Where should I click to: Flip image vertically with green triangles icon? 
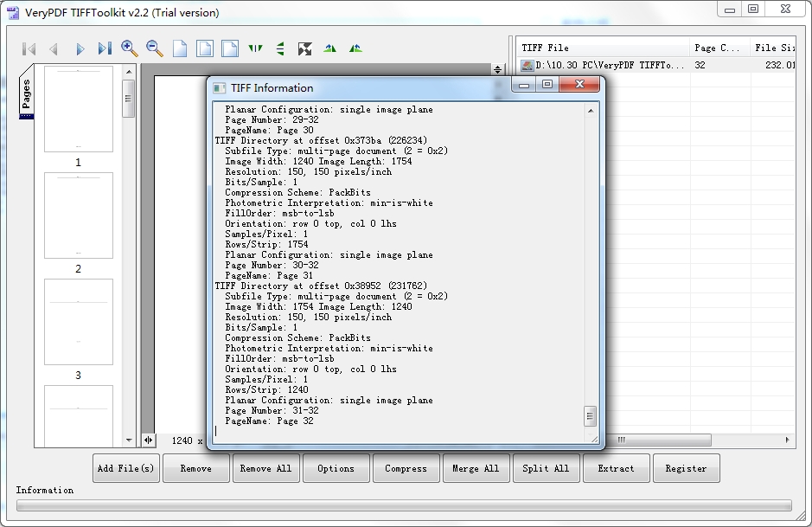(280, 48)
